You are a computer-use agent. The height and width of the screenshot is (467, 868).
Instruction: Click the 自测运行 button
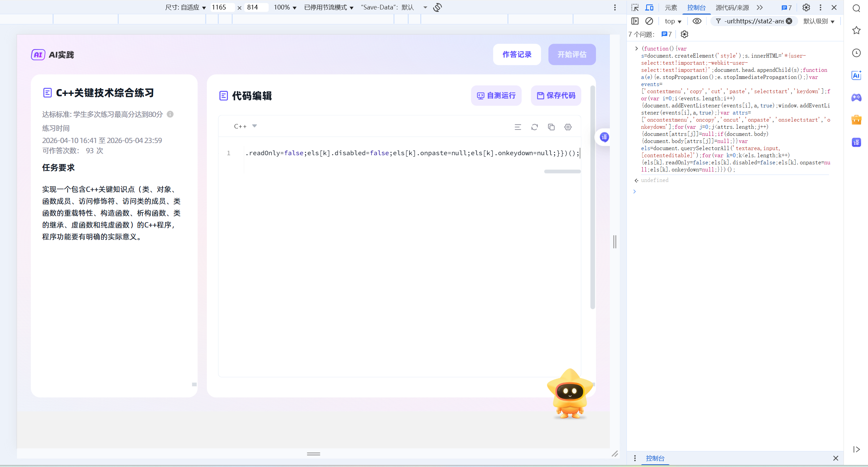click(x=496, y=96)
